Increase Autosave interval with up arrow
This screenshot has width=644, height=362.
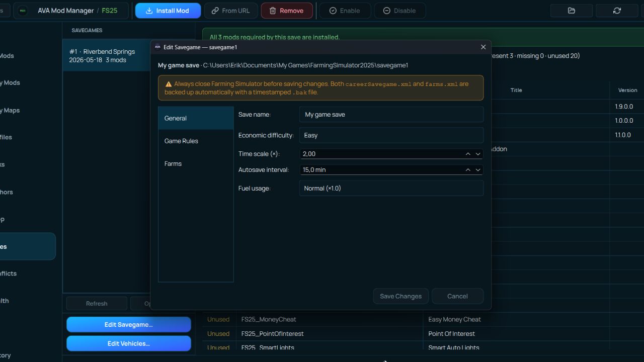(468, 170)
